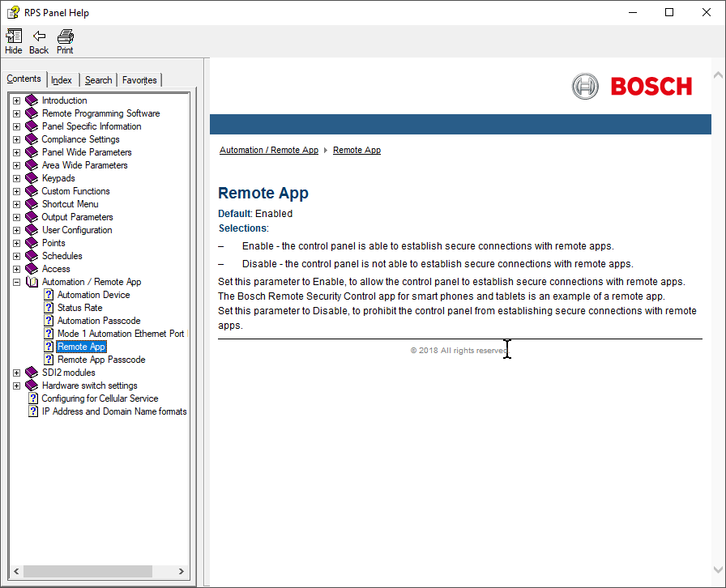This screenshot has width=726, height=588.
Task: Click the Remote App Passcode topic page icon
Action: [x=49, y=360]
